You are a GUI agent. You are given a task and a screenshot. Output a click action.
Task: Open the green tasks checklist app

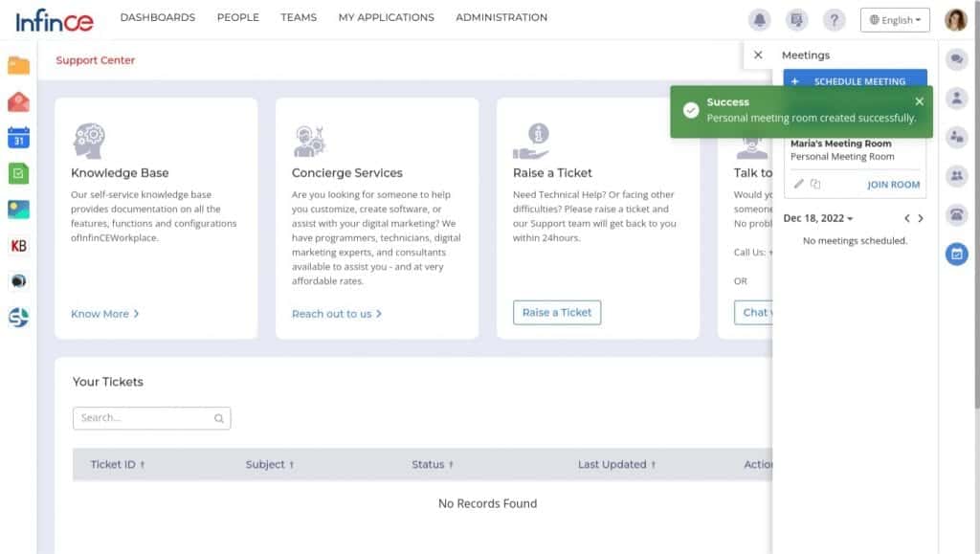[x=19, y=173]
